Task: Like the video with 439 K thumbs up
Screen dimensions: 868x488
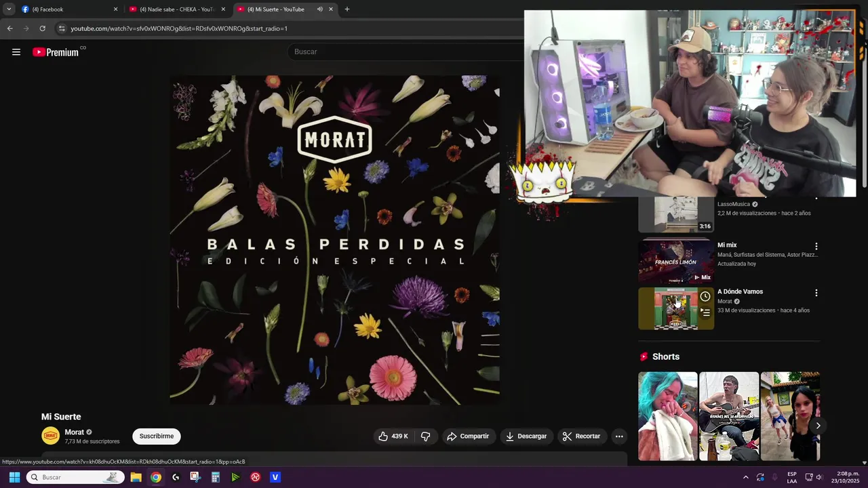Action: point(393,436)
